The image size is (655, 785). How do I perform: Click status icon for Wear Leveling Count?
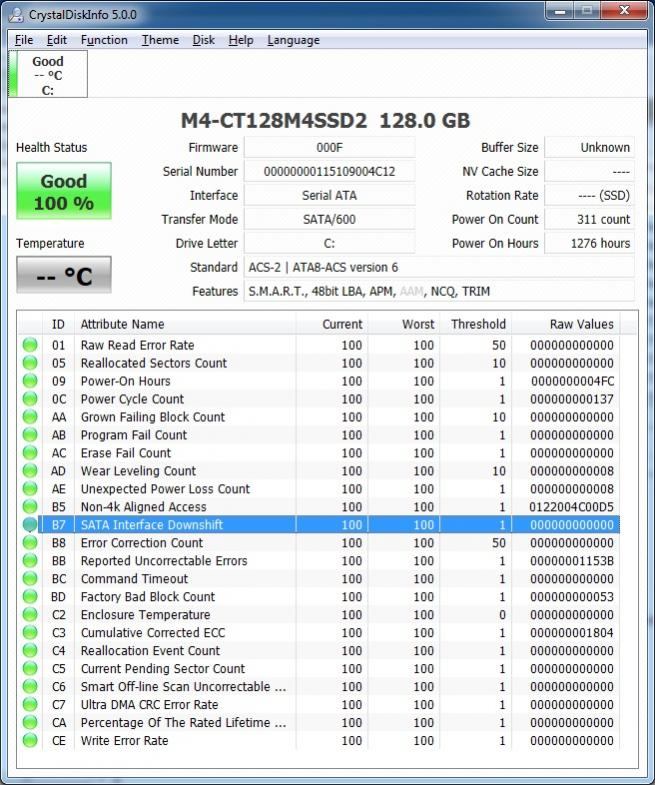tap(30, 471)
